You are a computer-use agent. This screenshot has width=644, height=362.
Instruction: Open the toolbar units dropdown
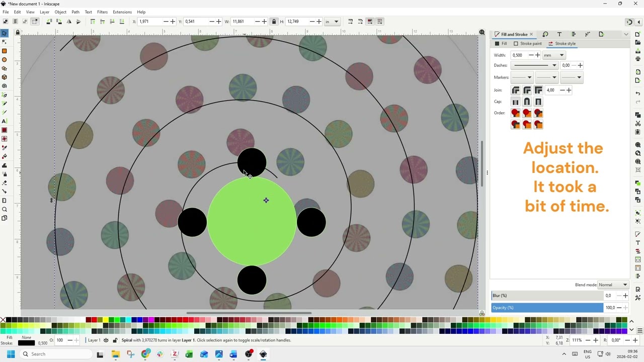point(332,22)
